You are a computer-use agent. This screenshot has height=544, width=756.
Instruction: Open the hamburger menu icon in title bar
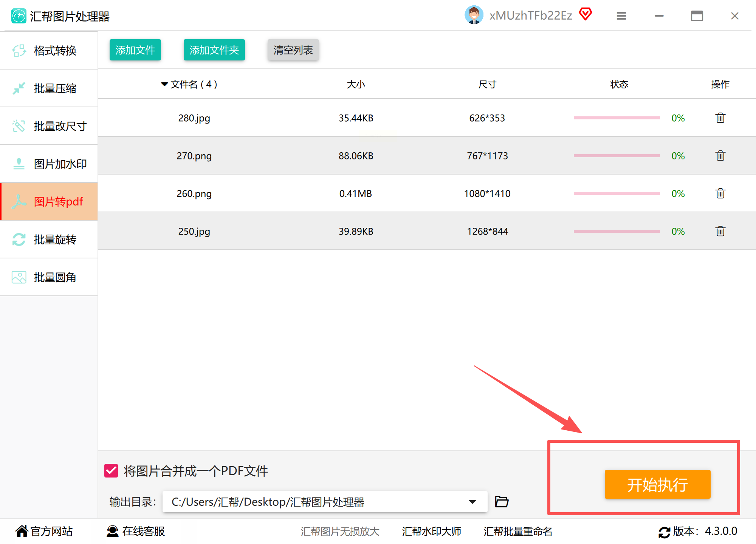coord(621,16)
